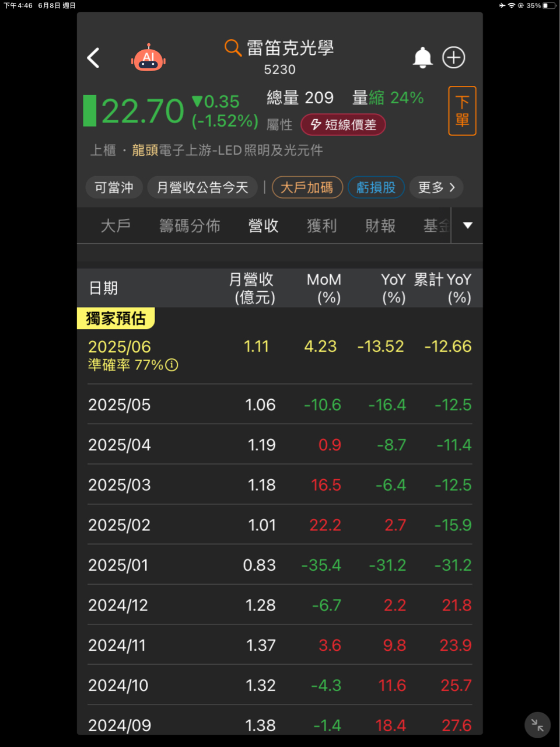Open the 獲利 tab

[x=322, y=226]
